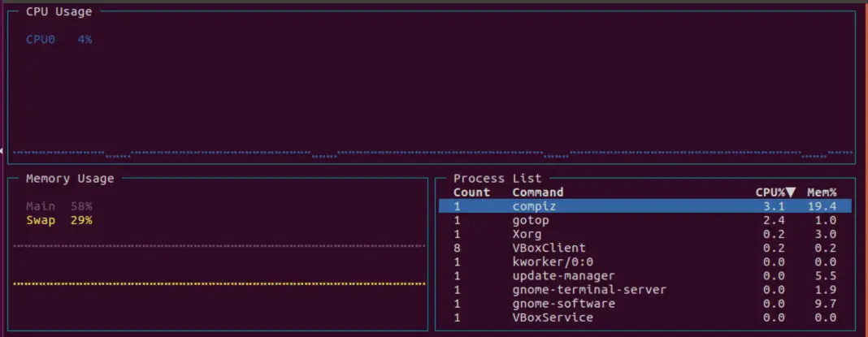Image resolution: width=868 pixels, height=337 pixels.
Task: Click the Command column header
Action: click(x=537, y=192)
